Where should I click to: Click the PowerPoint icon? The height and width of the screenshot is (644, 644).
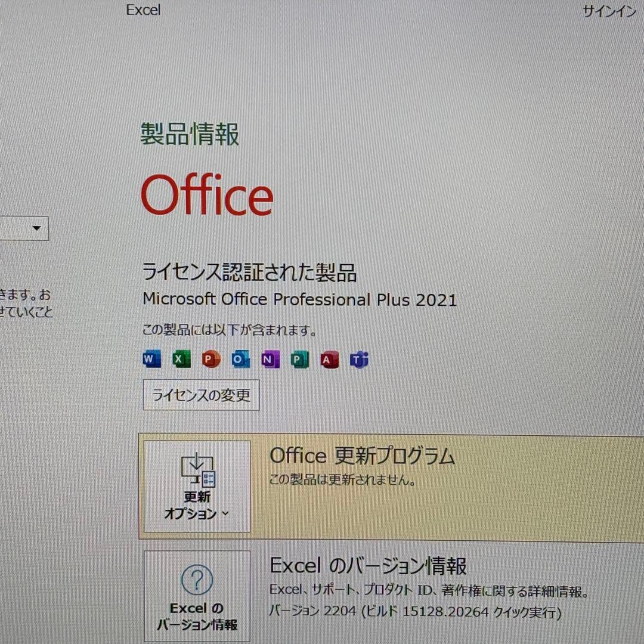tap(210, 359)
